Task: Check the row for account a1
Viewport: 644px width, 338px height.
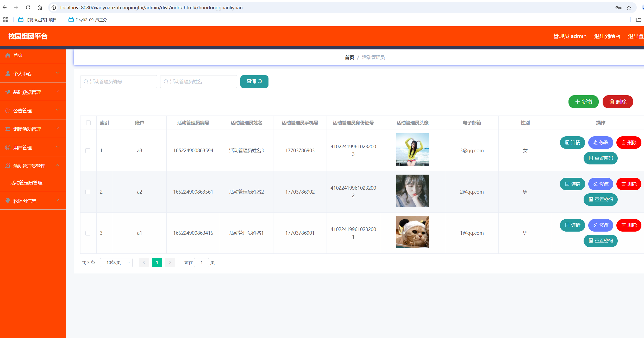Action: click(x=88, y=233)
